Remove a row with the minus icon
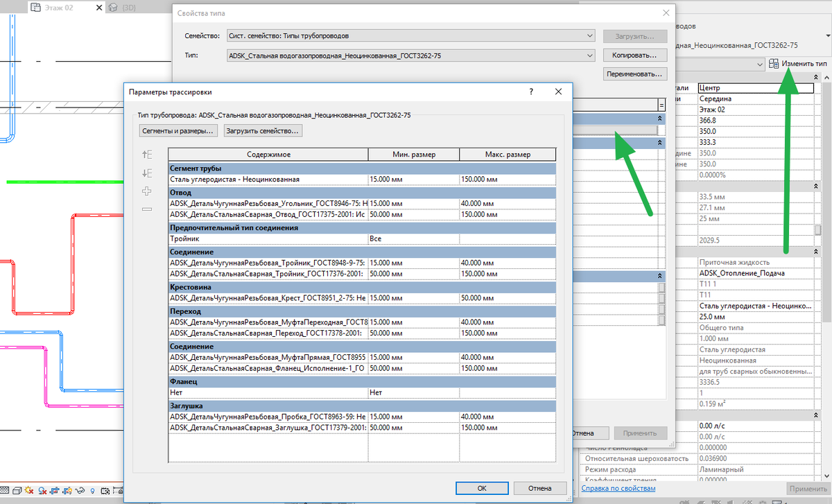 146,209
